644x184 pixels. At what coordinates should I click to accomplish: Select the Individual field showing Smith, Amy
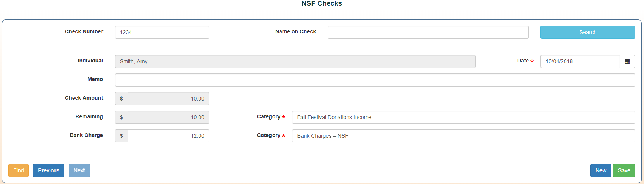coord(295,61)
